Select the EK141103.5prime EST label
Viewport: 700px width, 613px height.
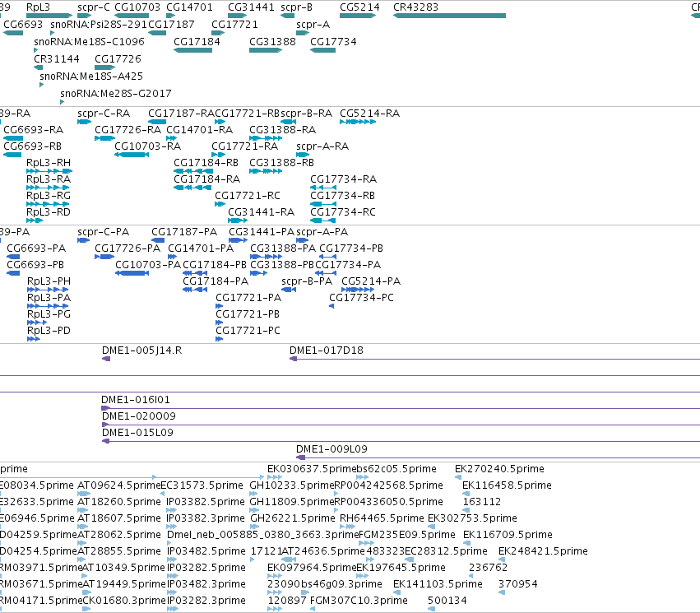438,584
